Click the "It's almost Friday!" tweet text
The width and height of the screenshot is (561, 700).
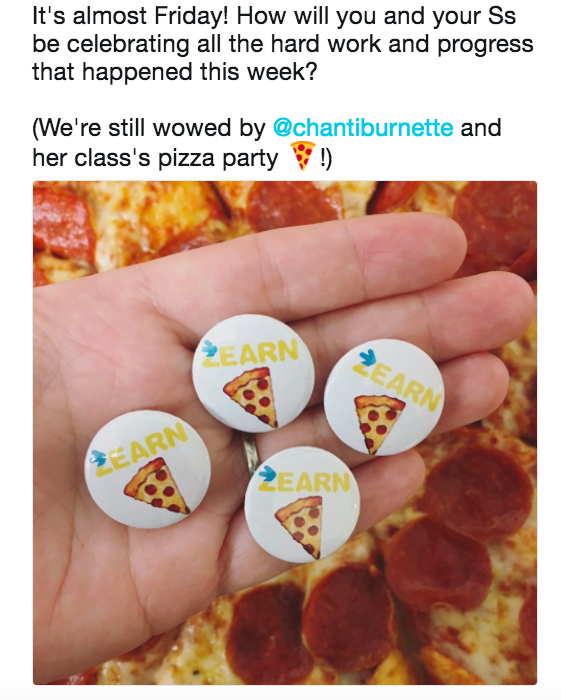coord(131,16)
